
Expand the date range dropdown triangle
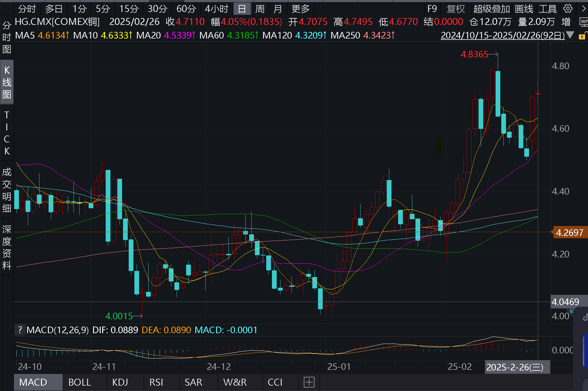[x=570, y=35]
